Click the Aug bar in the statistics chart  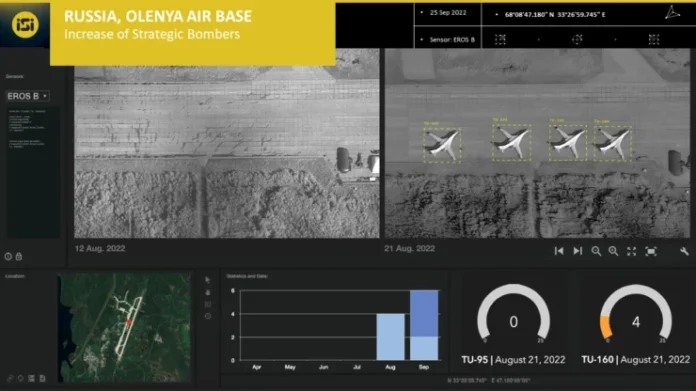click(391, 337)
